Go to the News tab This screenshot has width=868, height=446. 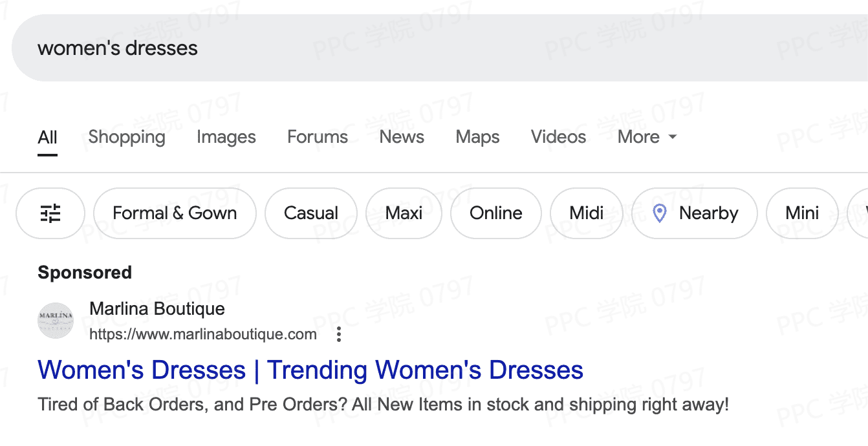pyautogui.click(x=402, y=137)
